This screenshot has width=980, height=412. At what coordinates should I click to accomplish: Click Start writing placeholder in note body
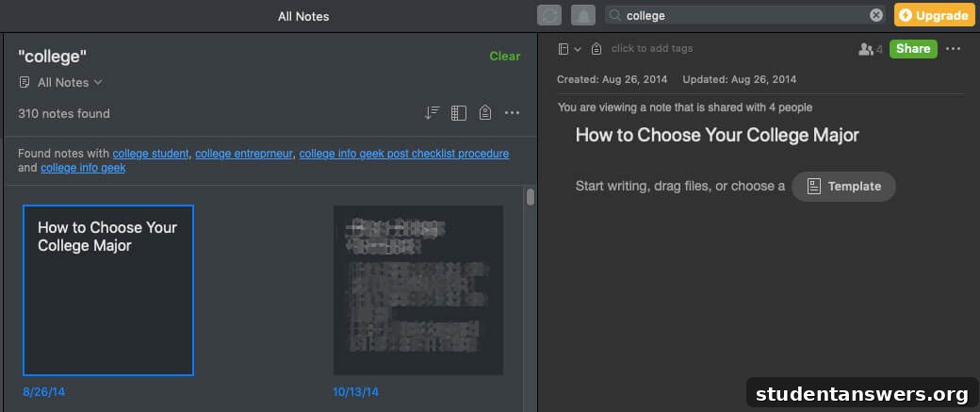[x=680, y=187]
